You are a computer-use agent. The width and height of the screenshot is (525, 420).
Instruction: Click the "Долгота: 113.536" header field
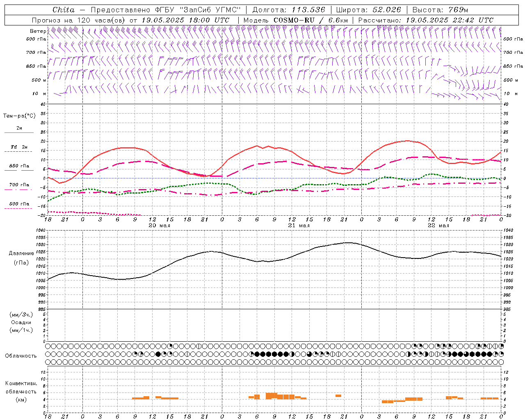(x=289, y=10)
